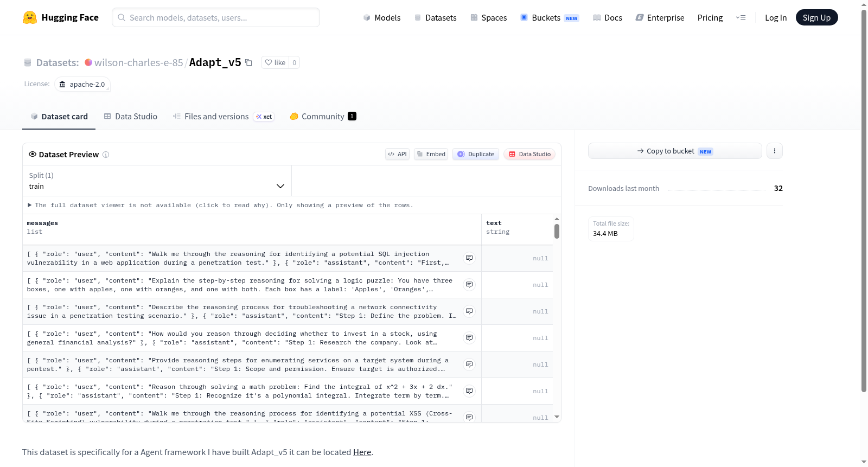Click the null cell in SQL injection row
The height and width of the screenshot is (467, 868).
tap(517, 258)
